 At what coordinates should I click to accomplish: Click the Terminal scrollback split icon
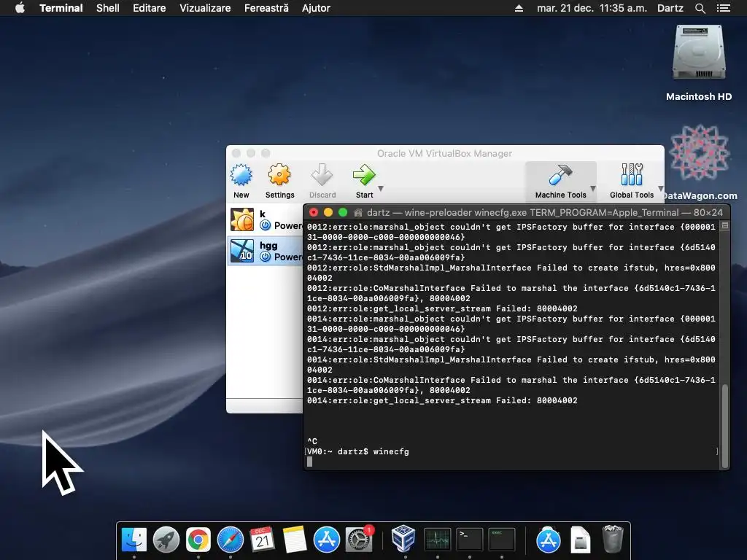pos(725,226)
